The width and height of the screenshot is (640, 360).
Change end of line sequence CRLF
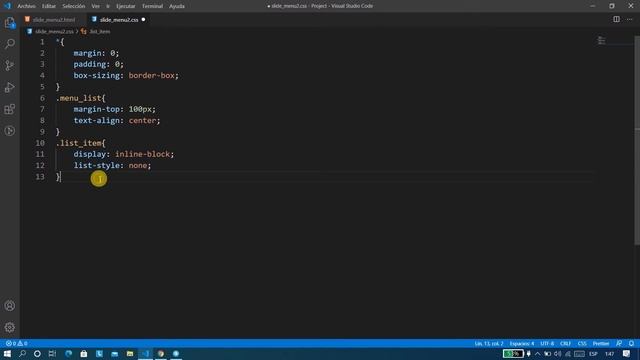coord(565,343)
